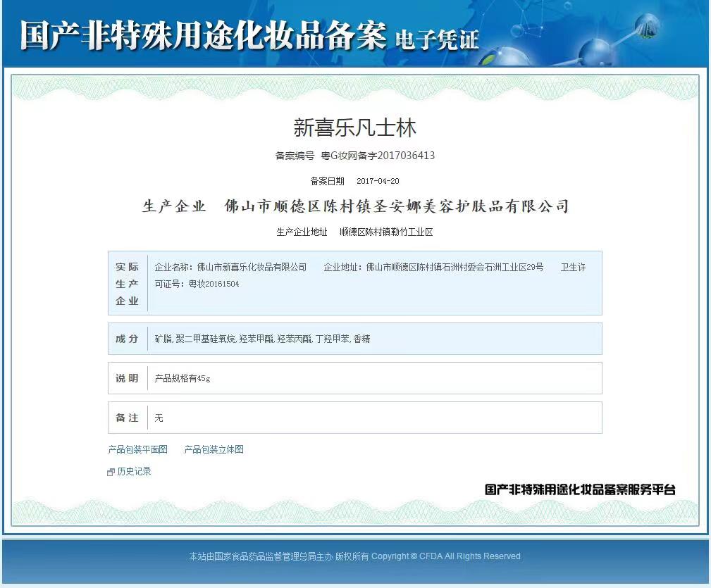This screenshot has height=588, width=711.
Task: Click the remark value 无
Action: (x=159, y=418)
